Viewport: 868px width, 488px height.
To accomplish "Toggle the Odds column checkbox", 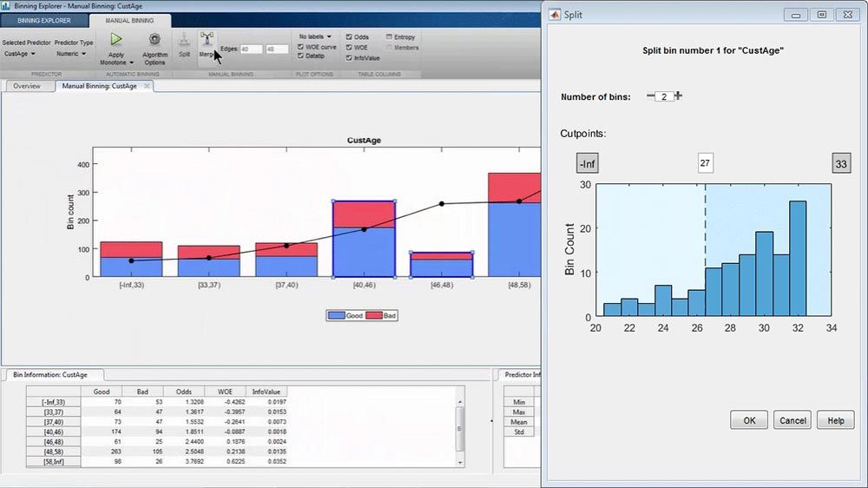I will (349, 37).
